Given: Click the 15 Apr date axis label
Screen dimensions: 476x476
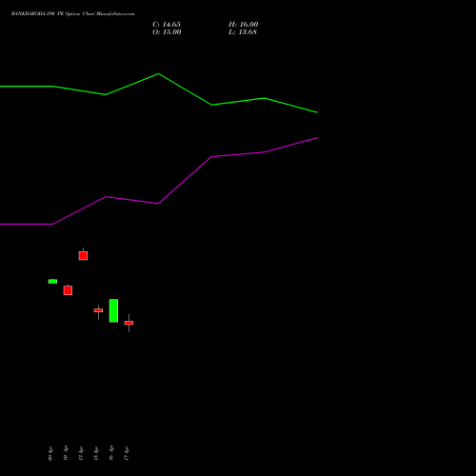Looking at the screenshot, I should [96, 454].
